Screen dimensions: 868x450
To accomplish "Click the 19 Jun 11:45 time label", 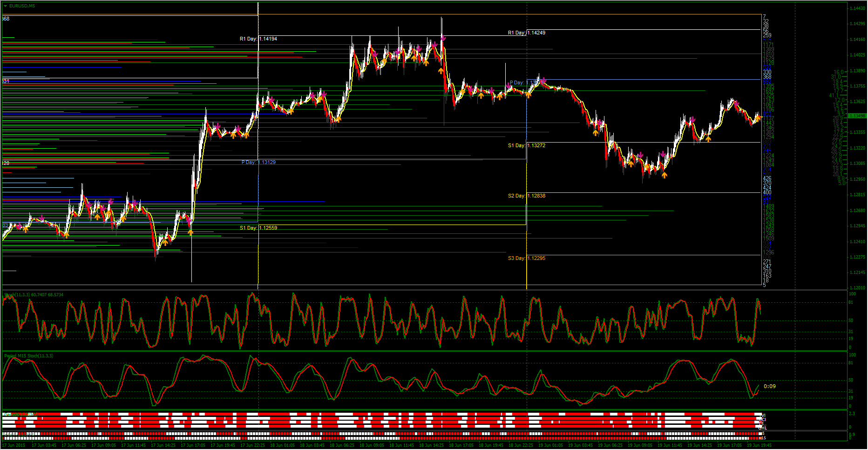I will point(670,445).
